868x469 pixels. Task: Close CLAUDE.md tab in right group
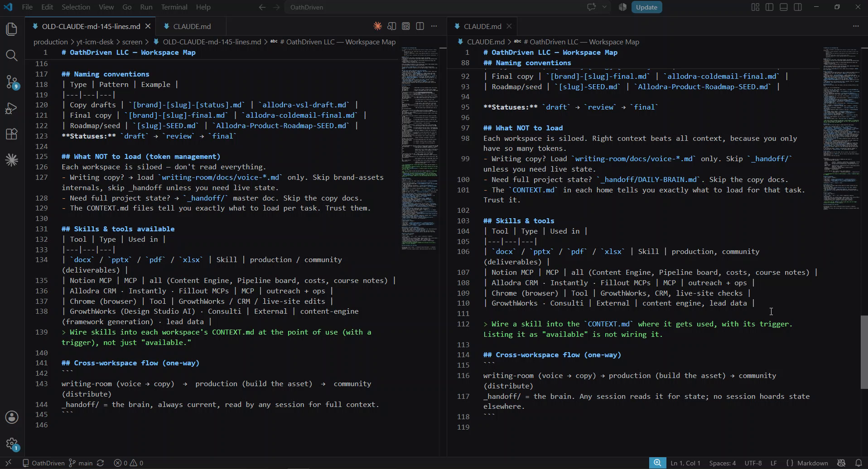pyautogui.click(x=509, y=26)
